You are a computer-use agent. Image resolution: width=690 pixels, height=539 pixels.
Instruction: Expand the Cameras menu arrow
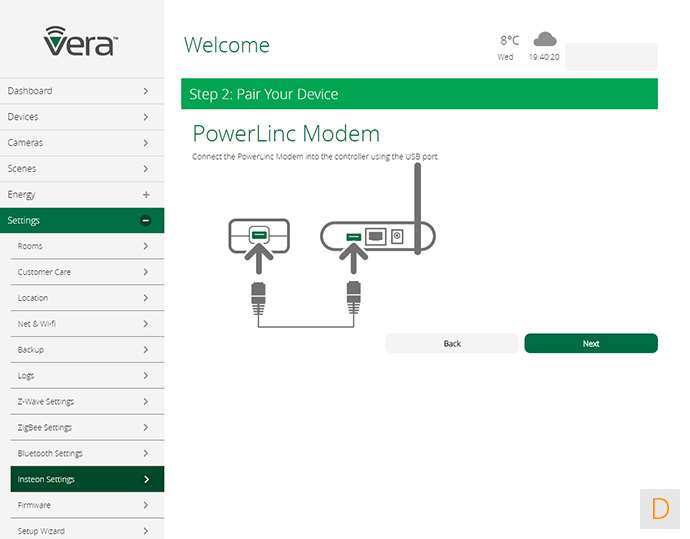[146, 143]
